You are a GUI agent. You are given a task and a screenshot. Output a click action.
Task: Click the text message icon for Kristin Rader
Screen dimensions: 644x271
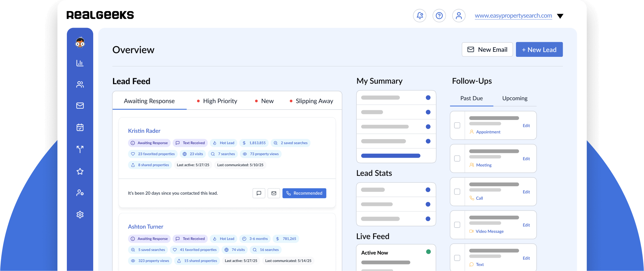259,193
